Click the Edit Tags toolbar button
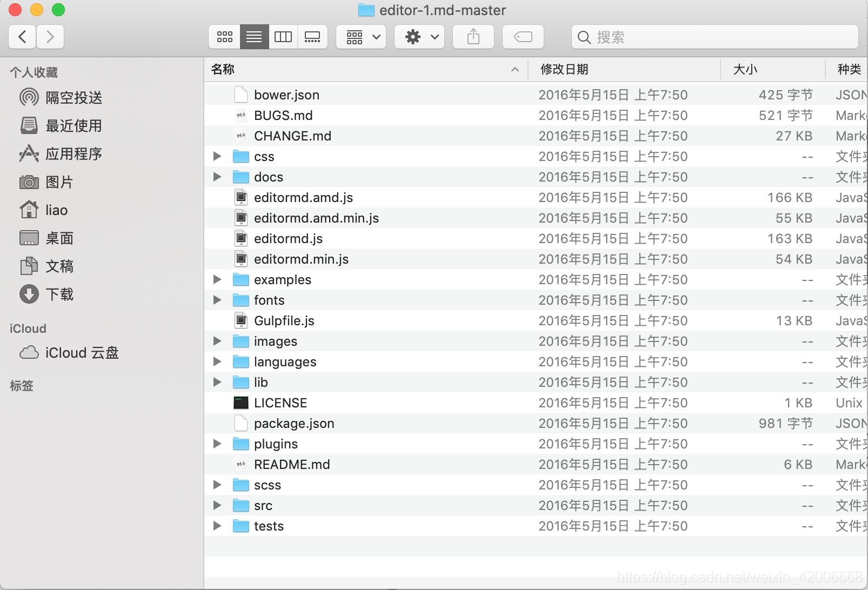868x590 pixels. tap(523, 37)
